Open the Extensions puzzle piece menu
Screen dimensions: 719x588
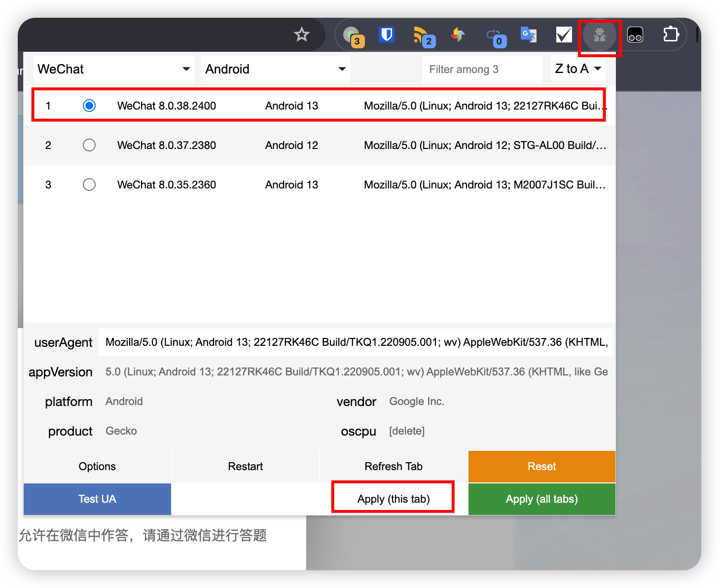pos(671,35)
